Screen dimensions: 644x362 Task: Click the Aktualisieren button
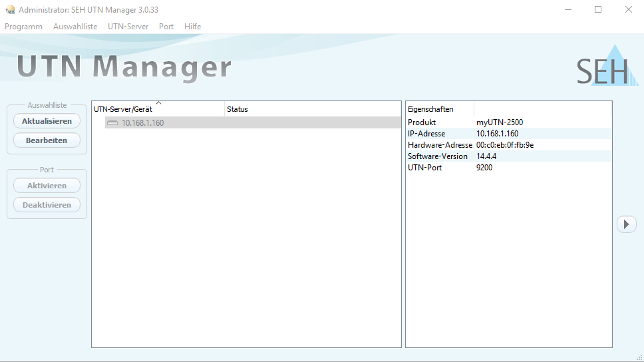pos(47,121)
